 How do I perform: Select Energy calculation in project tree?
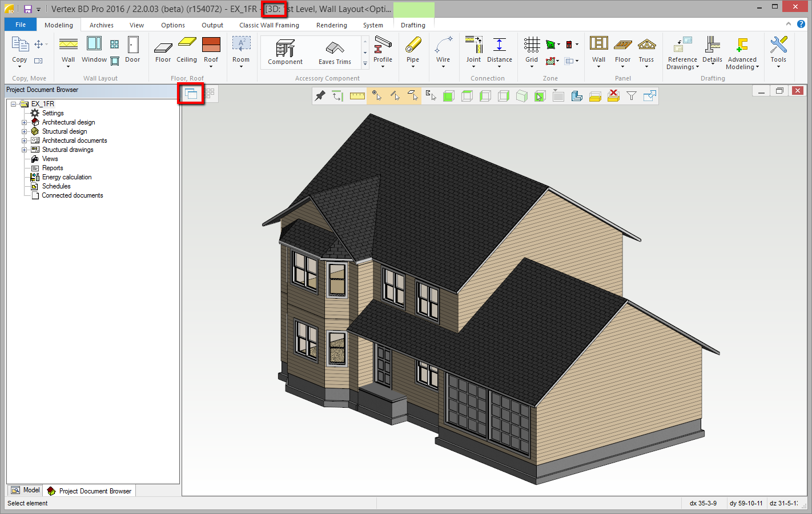pyautogui.click(x=67, y=177)
